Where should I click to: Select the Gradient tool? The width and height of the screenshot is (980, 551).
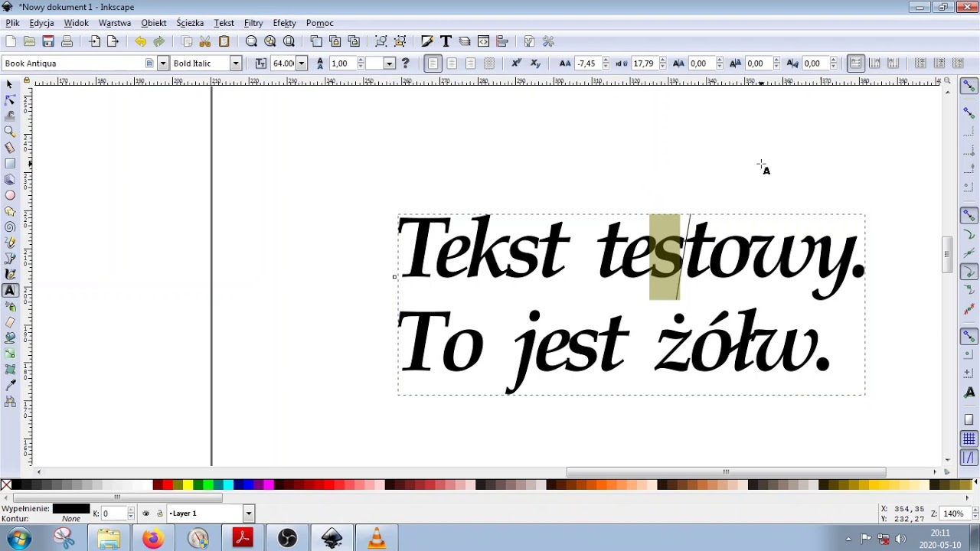click(10, 354)
